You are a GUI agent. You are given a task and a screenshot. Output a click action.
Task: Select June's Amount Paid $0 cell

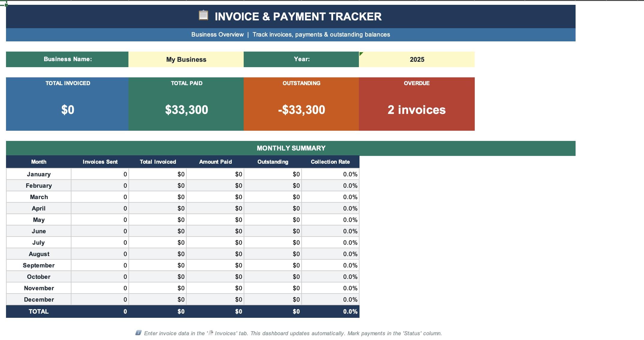point(215,231)
